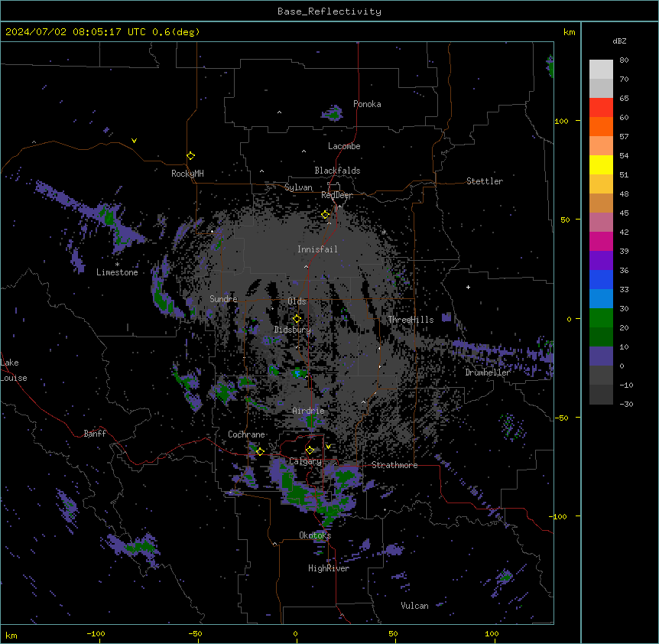The image size is (659, 644).
Task: Click the yellow V marker northwest of RockyMH
Action: tap(134, 141)
